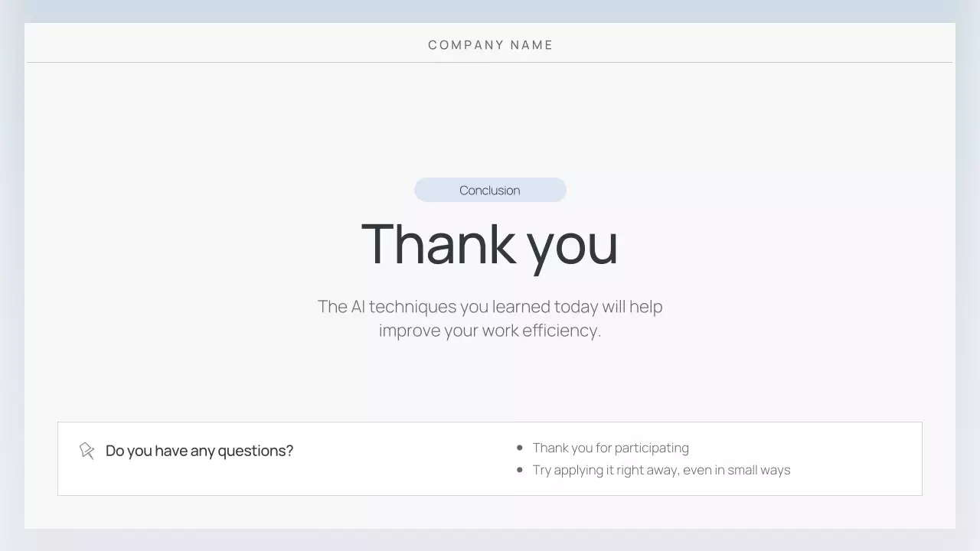The width and height of the screenshot is (980, 551).
Task: Click the word "Thank" in the large heading
Action: coord(438,244)
